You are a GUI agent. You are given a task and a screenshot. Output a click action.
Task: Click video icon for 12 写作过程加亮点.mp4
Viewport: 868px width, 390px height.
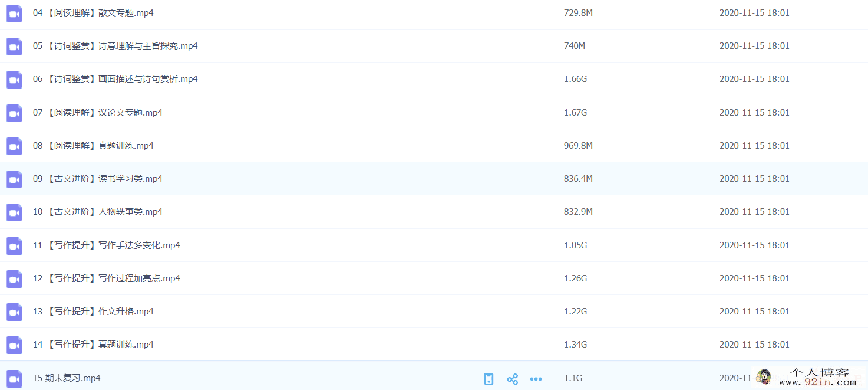pos(14,278)
